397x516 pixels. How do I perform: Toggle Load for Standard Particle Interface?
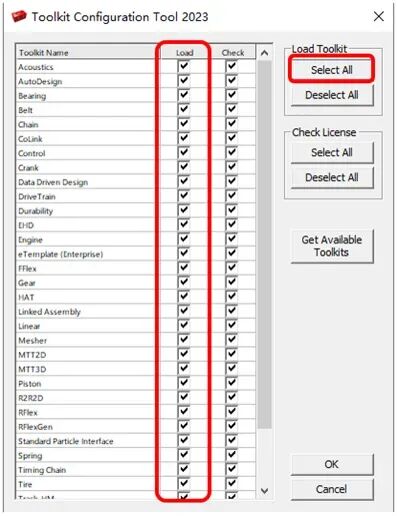(x=184, y=440)
